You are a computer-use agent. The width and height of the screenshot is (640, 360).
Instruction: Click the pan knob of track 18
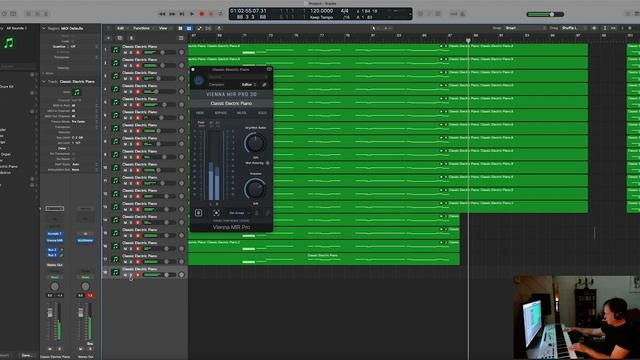click(x=182, y=275)
